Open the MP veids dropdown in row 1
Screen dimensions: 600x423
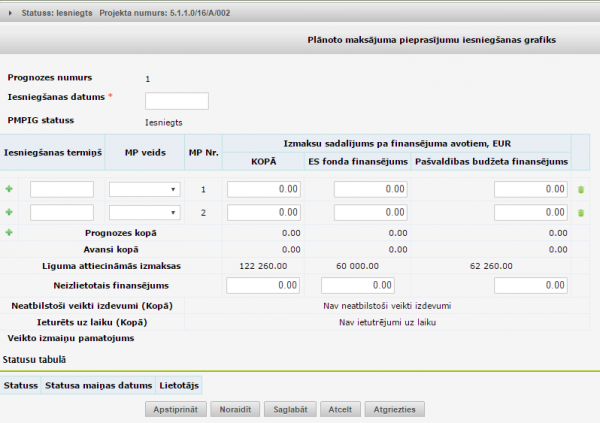tap(144, 188)
